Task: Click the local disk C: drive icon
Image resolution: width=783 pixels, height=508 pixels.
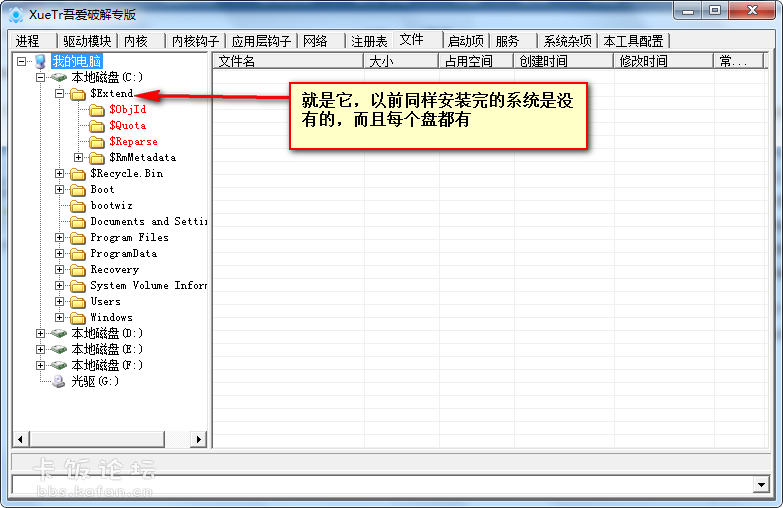Action: [x=58, y=77]
